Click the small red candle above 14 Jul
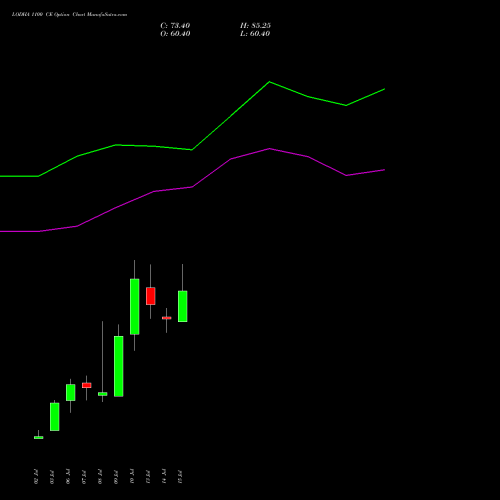This screenshot has height=500, width=500. pyautogui.click(x=167, y=318)
